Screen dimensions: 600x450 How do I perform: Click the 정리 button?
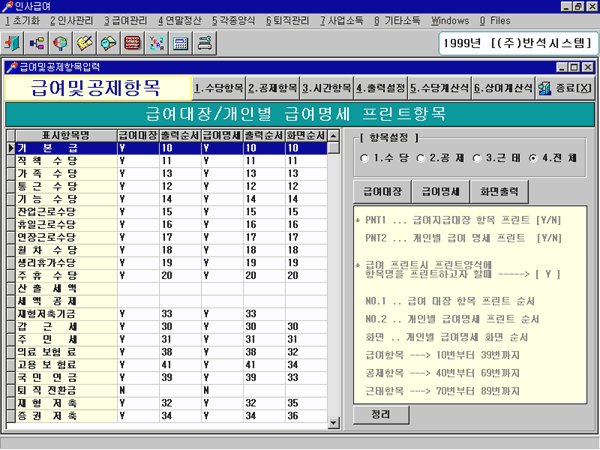click(381, 413)
